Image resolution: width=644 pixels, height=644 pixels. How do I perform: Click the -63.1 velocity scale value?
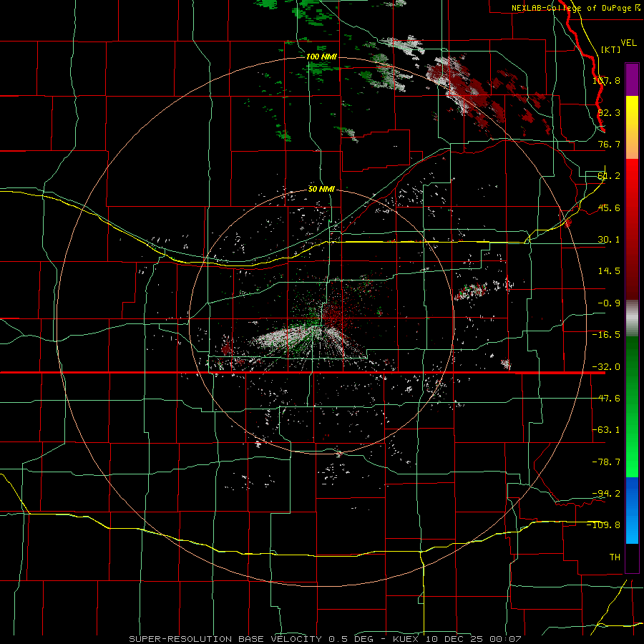click(606, 430)
